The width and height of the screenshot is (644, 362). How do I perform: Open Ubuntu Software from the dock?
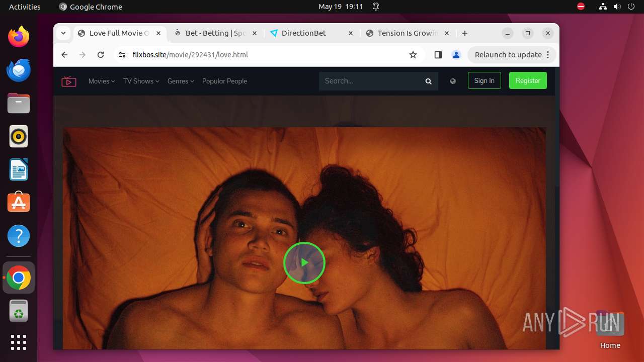point(19,203)
